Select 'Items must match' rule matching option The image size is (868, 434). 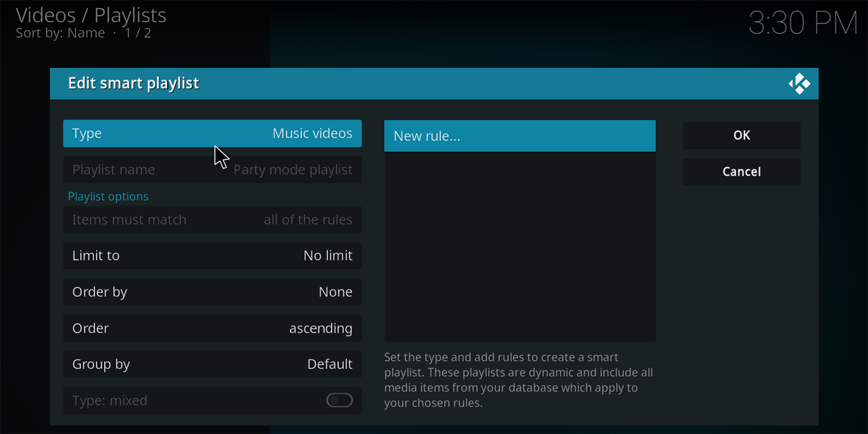212,219
